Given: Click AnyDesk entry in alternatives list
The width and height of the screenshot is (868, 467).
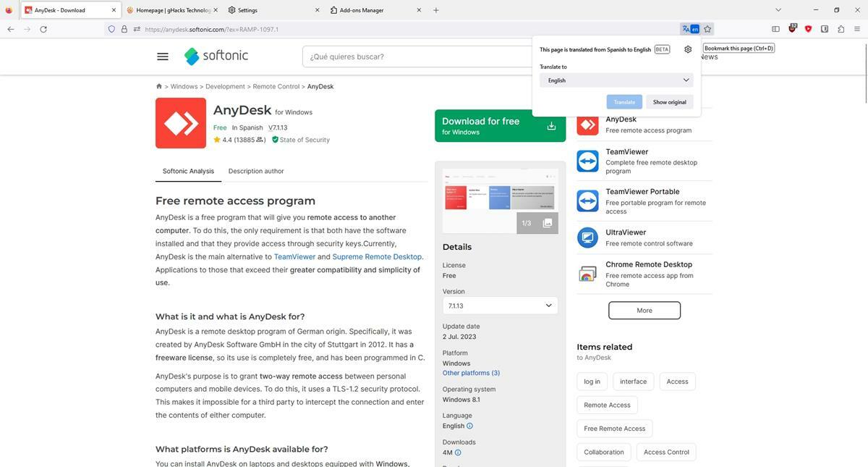Looking at the screenshot, I should tap(644, 125).
